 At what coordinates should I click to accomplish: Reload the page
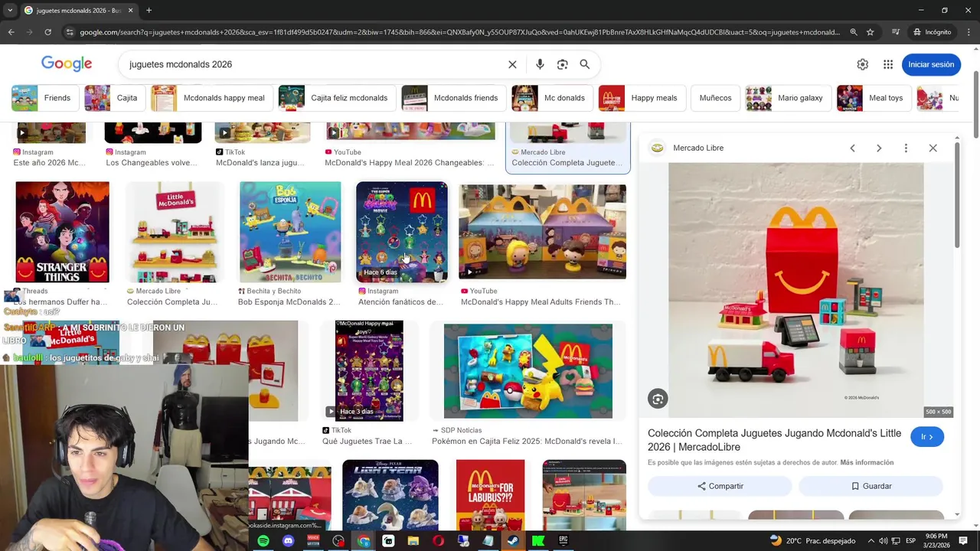click(x=47, y=32)
